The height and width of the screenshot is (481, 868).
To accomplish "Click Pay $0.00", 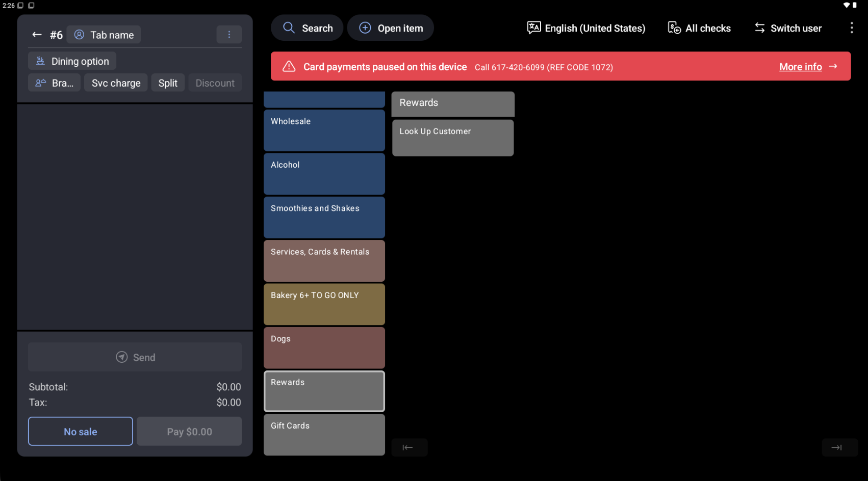I will tap(189, 432).
